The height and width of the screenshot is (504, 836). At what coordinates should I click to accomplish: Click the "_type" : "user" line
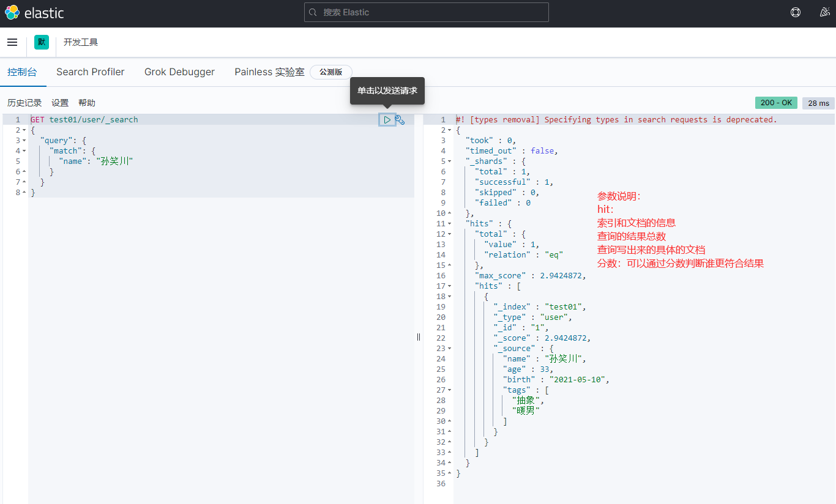[533, 317]
